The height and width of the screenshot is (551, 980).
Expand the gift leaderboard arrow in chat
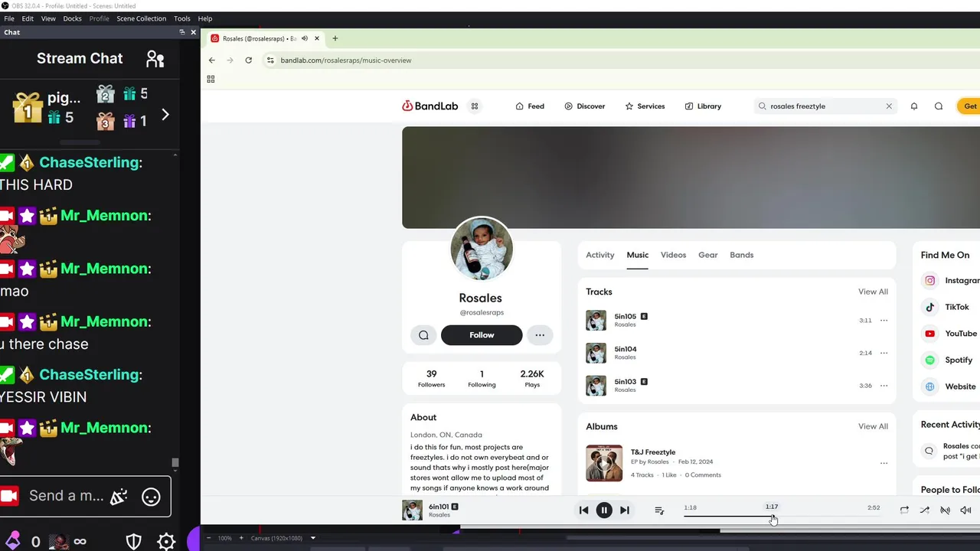coord(165,115)
